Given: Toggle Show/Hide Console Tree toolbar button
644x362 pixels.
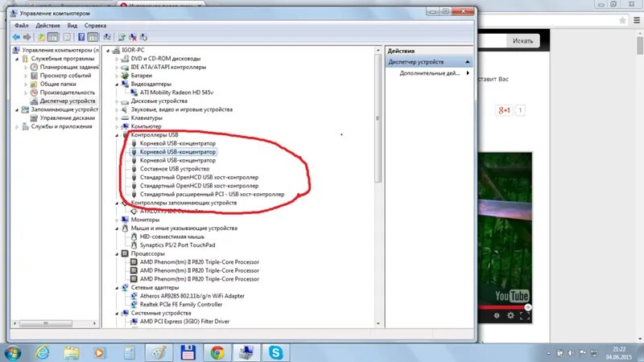Looking at the screenshot, I should coord(53,37).
